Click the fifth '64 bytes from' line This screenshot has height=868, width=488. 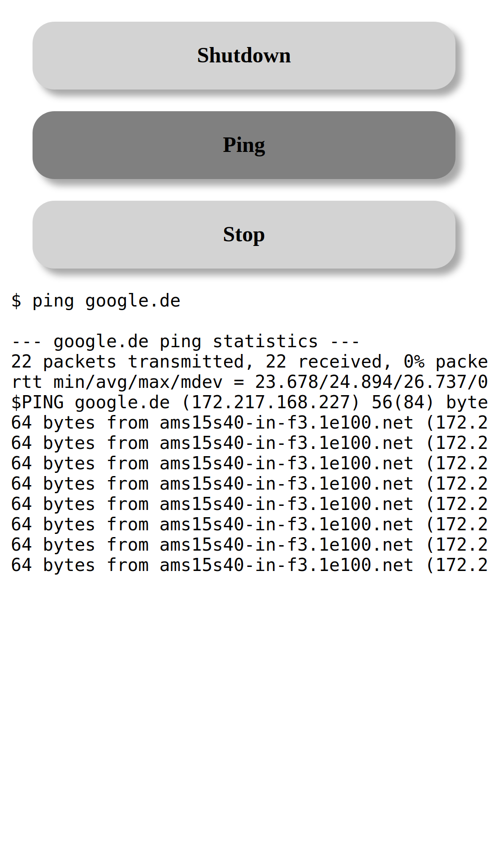[x=244, y=504]
